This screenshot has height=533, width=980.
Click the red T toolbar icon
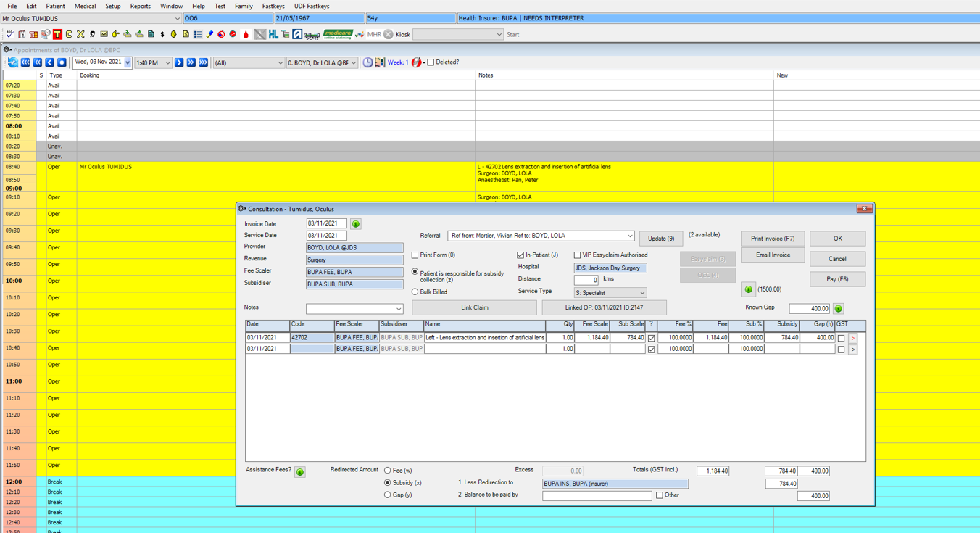click(57, 34)
